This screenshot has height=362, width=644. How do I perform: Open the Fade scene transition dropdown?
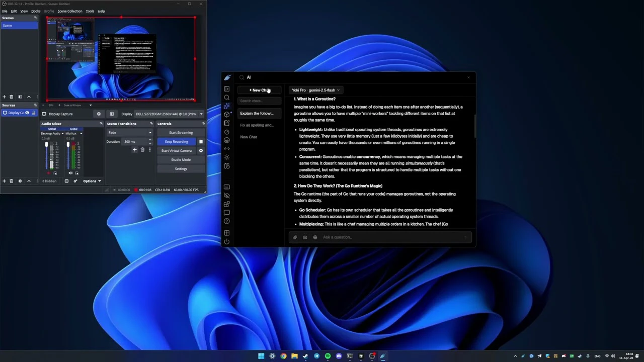tap(129, 133)
